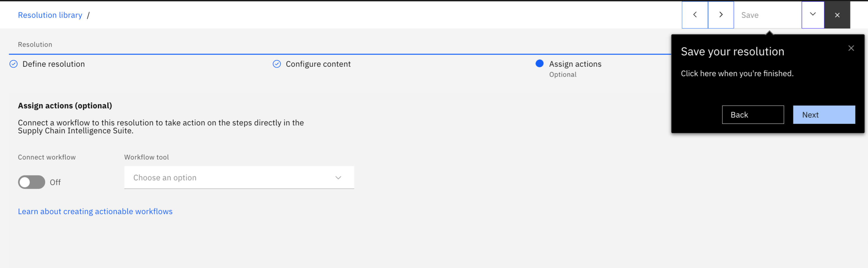Click the Configure content checkmark icon
This screenshot has width=868, height=268.
277,64
